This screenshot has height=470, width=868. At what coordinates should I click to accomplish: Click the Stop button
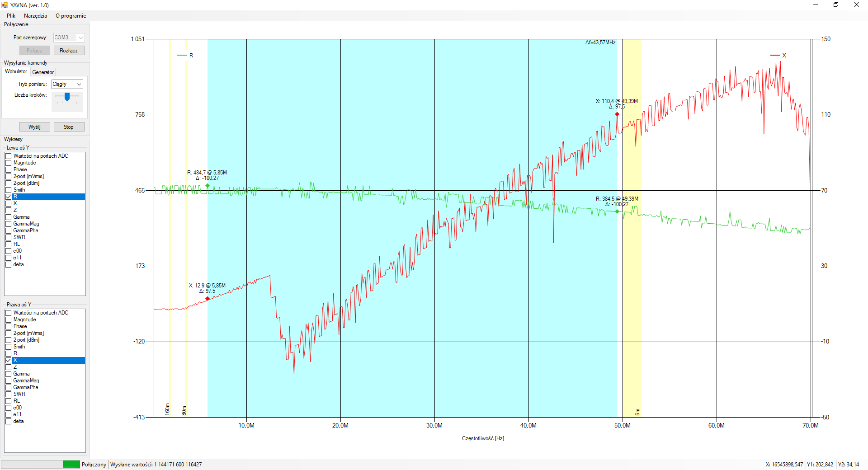tap(69, 127)
